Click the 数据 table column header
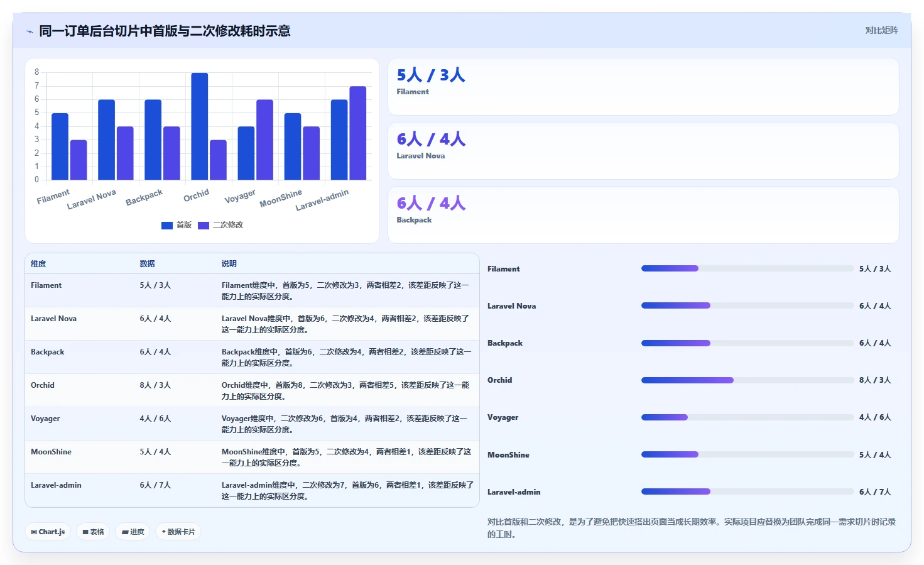The image size is (924, 565). coord(148,264)
